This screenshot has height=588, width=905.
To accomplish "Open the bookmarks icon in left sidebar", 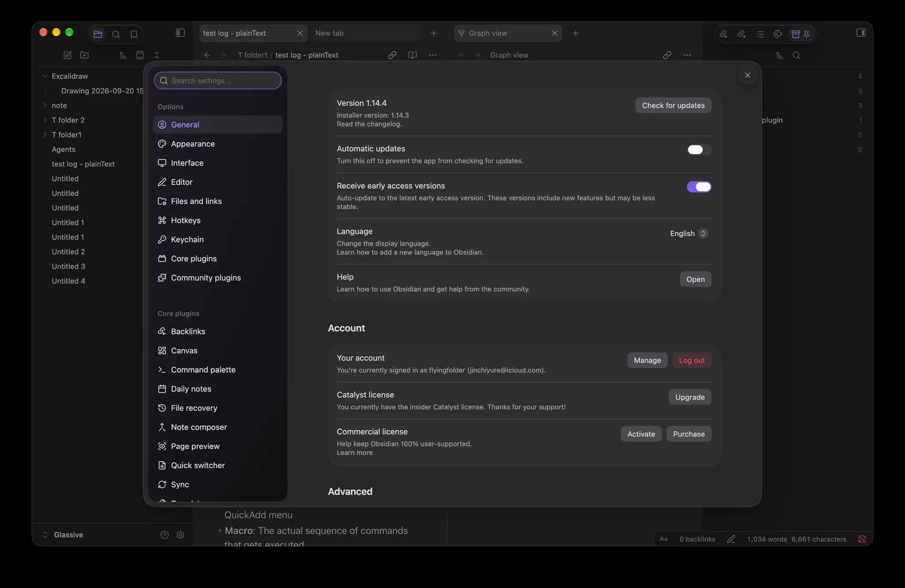I will pyautogui.click(x=134, y=34).
